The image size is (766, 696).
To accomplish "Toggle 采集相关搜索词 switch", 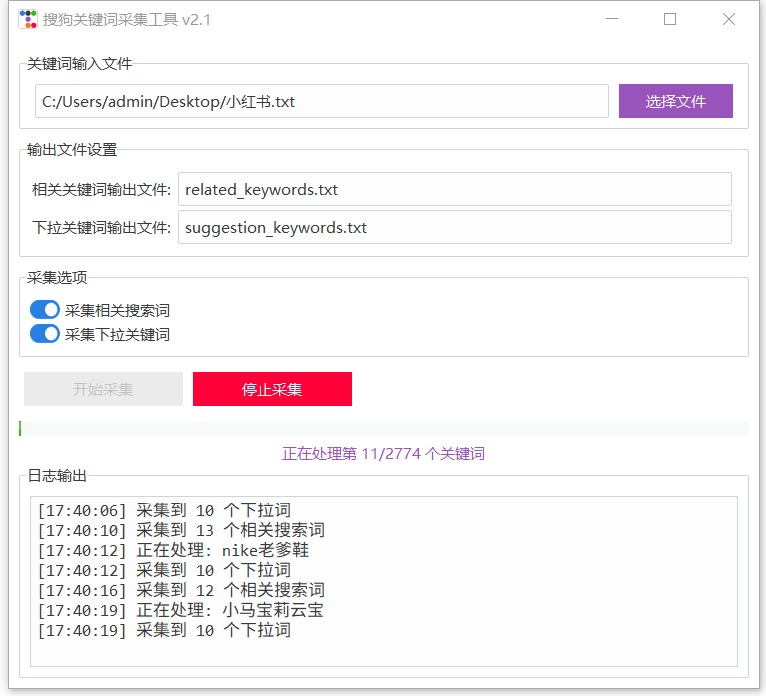I will click(44, 310).
